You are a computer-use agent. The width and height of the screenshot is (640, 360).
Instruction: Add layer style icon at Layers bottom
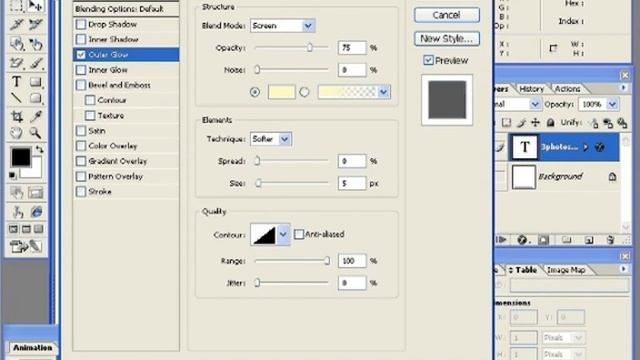(522, 240)
